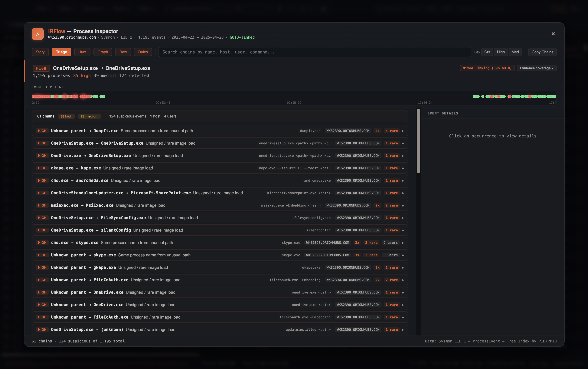Viewport: 588px width, 369px height.
Task: Click the red event cluster at timeline start
Action: [41, 96]
